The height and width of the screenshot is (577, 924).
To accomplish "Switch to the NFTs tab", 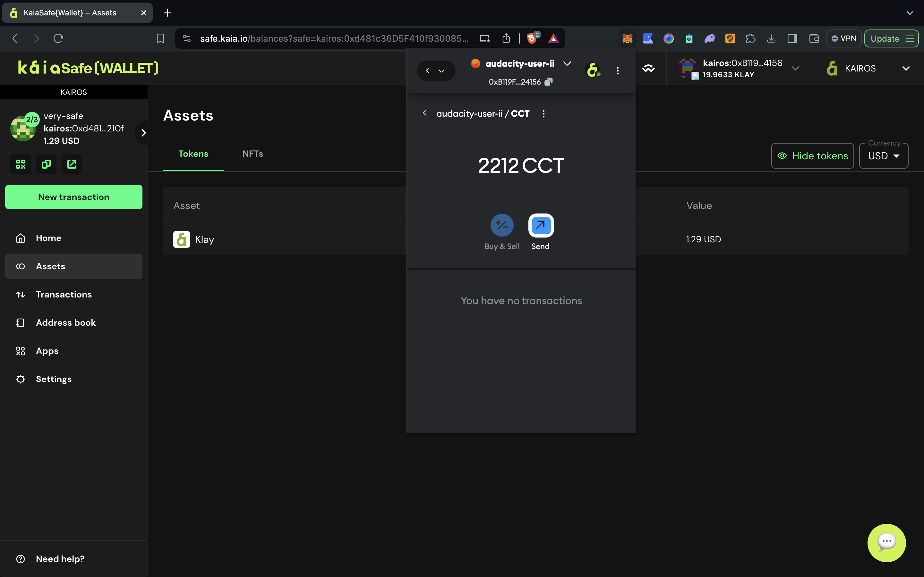I will coord(252,154).
